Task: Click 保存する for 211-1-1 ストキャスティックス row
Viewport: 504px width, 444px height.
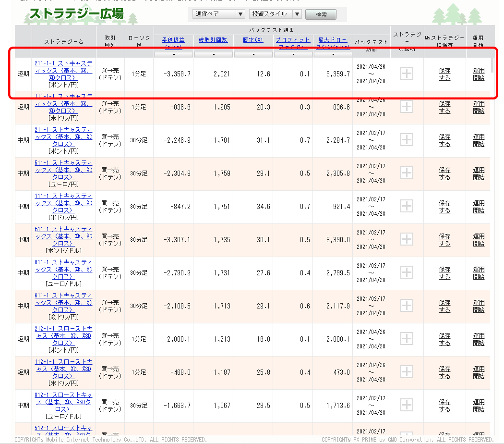Action: (444, 74)
